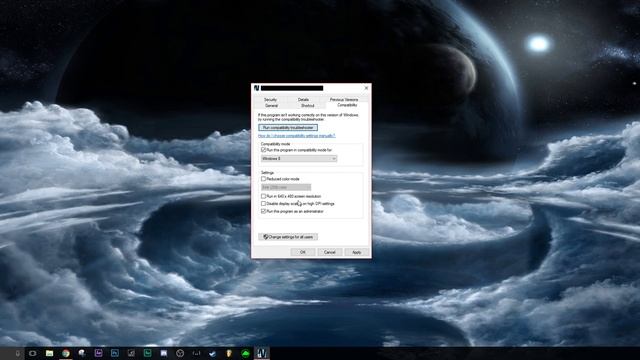
Task: Expand the Windows 8 compatibility dropdown
Action: click(299, 158)
